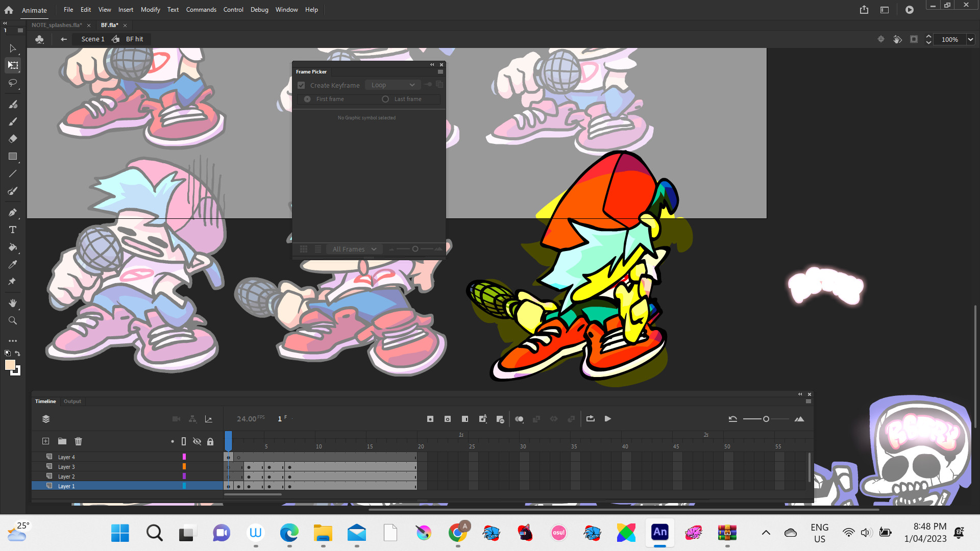Open the Modify menu
This screenshot has width=980, height=551.
[x=150, y=9]
